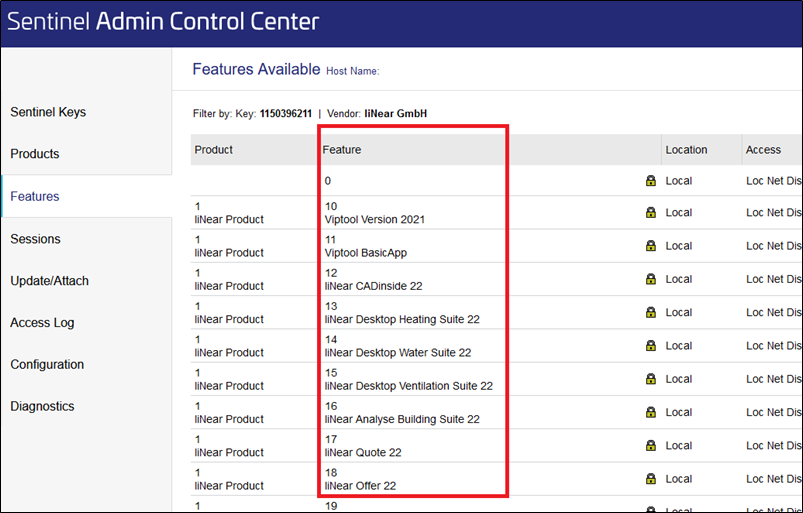The image size is (803, 513).
Task: Click lock icon in Viptool BasicApp row
Action: point(650,245)
